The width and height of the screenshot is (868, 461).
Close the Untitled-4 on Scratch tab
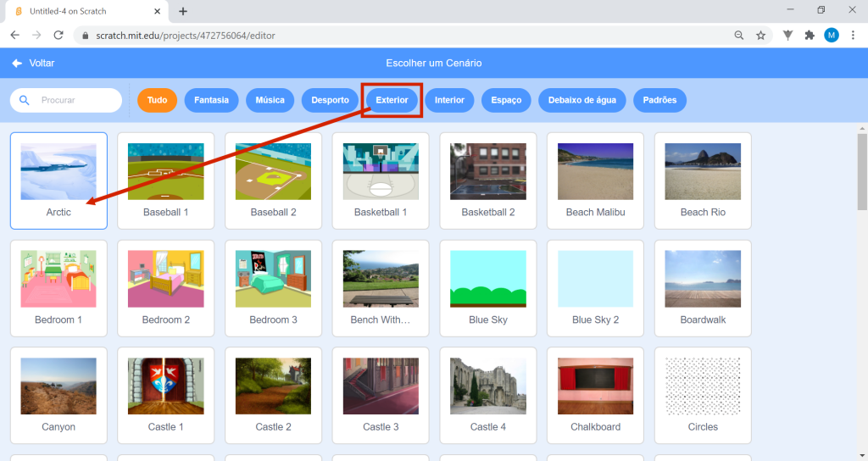[157, 11]
